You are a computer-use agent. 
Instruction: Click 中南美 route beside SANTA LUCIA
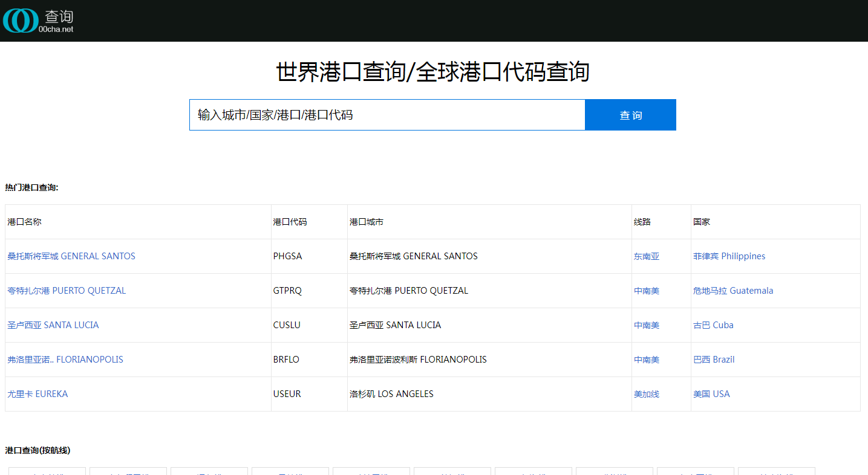point(646,325)
